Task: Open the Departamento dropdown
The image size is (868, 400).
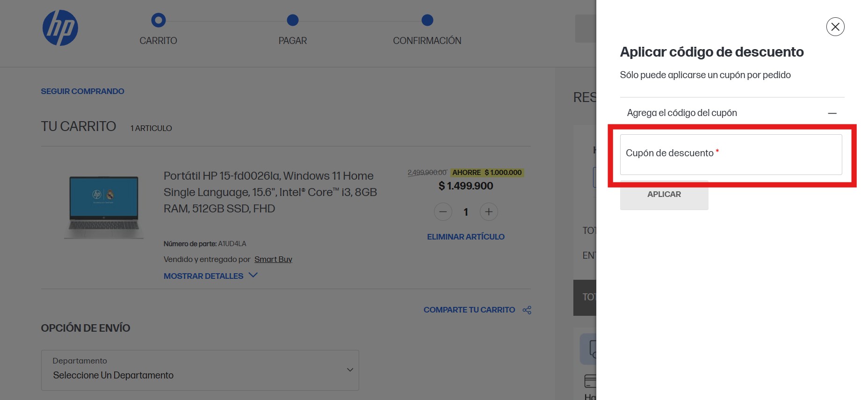Action: [x=200, y=370]
